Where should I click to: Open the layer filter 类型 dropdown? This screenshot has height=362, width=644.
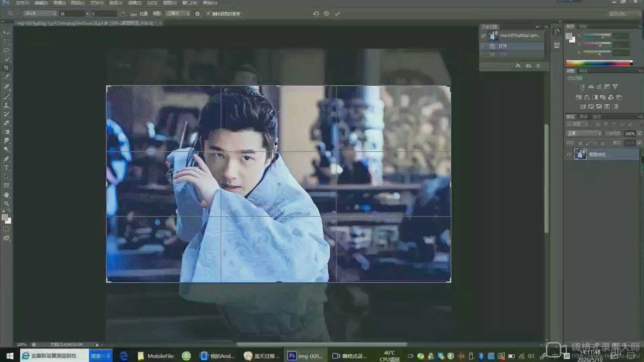coord(578,124)
